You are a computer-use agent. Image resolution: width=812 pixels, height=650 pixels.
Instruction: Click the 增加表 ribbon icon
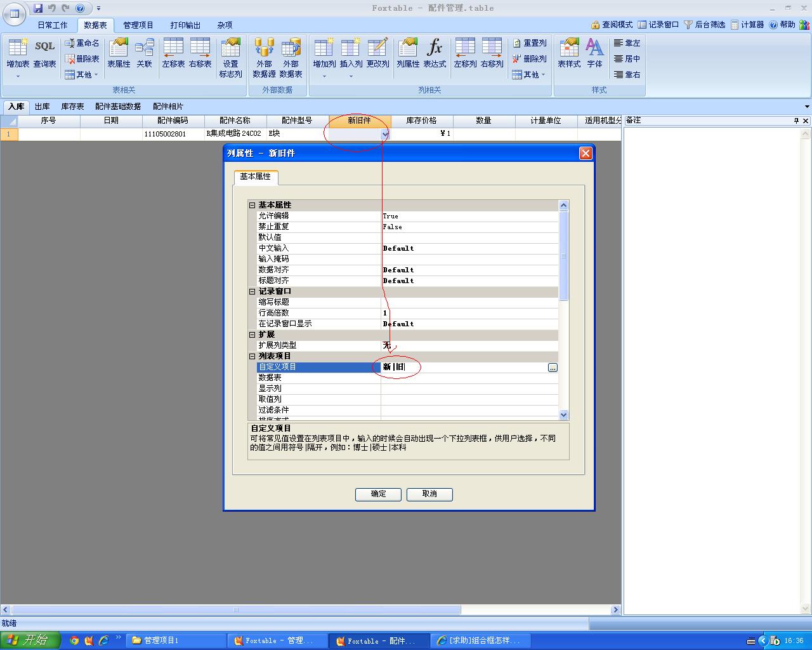pos(18,52)
